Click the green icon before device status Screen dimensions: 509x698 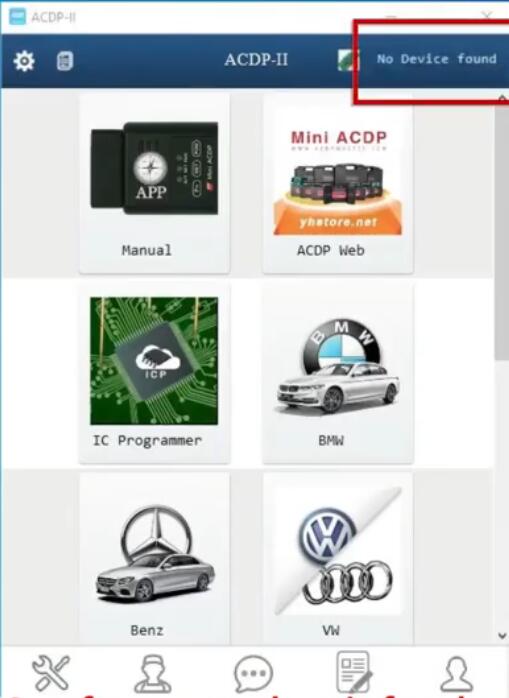coord(348,60)
